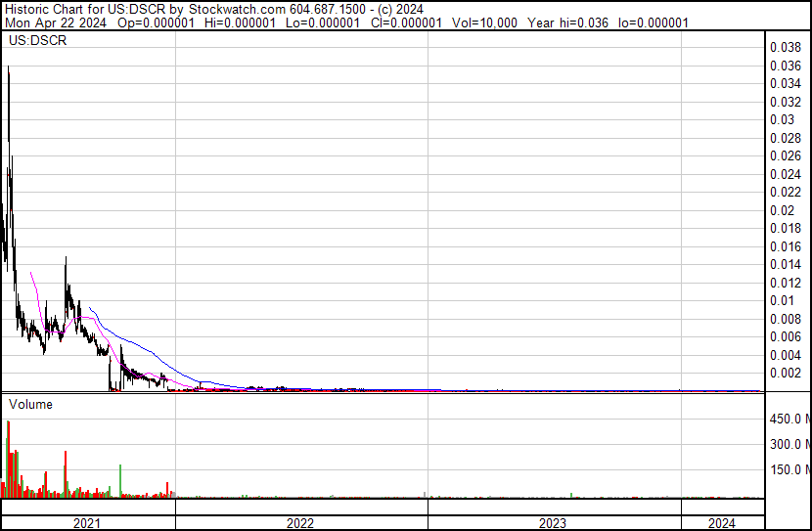Viewport: 812px width, 531px height.
Task: Click the 0.02 price axis label
Action: [782, 210]
